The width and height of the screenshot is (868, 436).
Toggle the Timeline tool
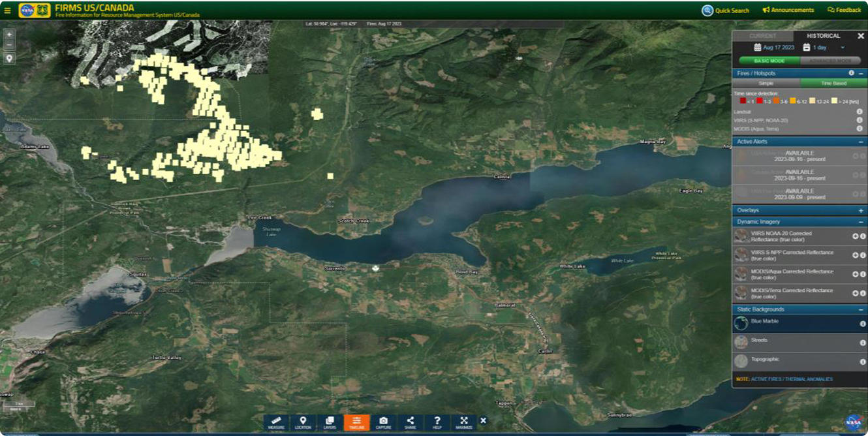(x=356, y=423)
